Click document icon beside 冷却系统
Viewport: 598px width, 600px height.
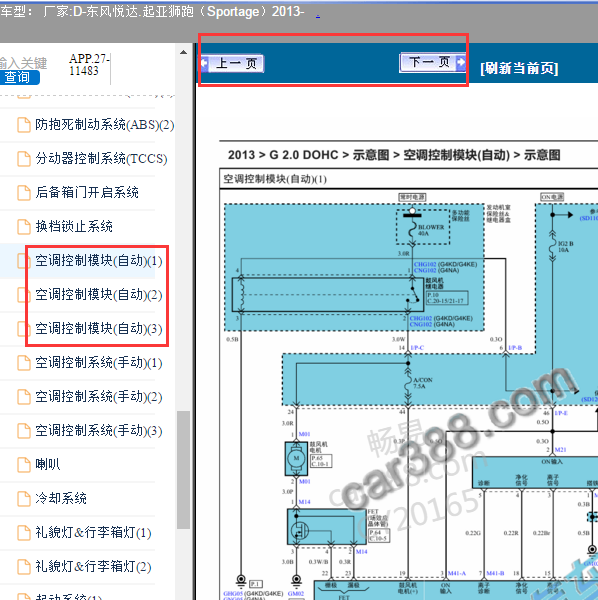point(24,499)
